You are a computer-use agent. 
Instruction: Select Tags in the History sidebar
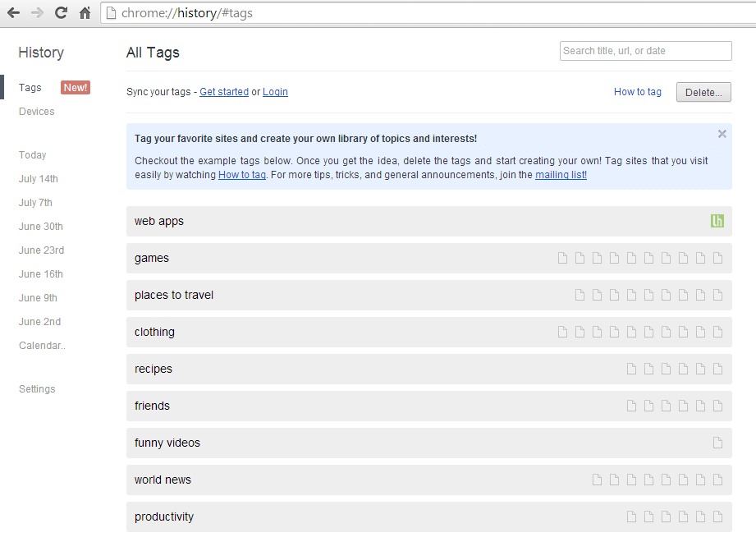(30, 87)
